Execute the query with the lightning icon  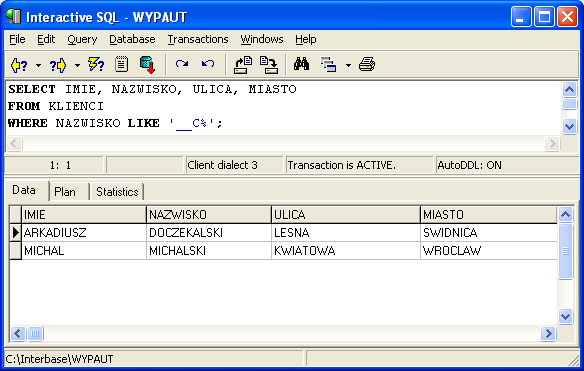[x=96, y=65]
